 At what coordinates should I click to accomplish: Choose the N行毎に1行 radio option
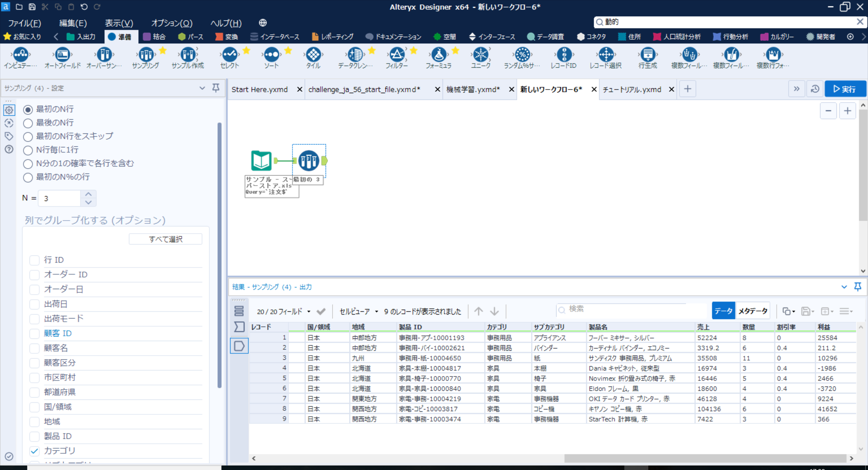28,150
